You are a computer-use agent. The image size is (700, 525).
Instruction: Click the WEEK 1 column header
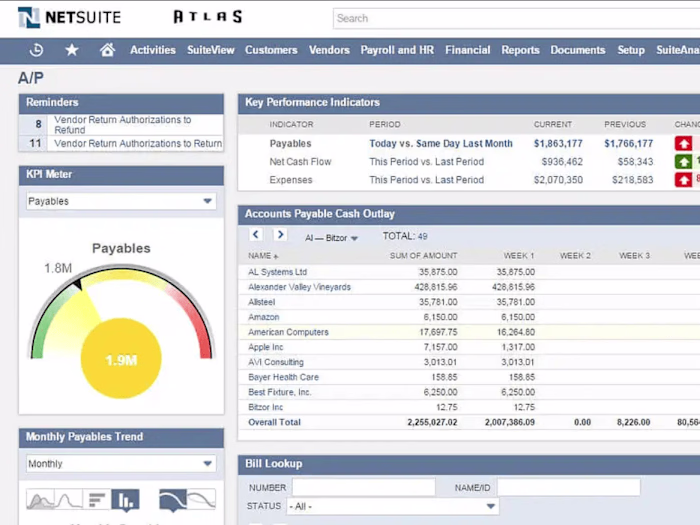tap(519, 256)
